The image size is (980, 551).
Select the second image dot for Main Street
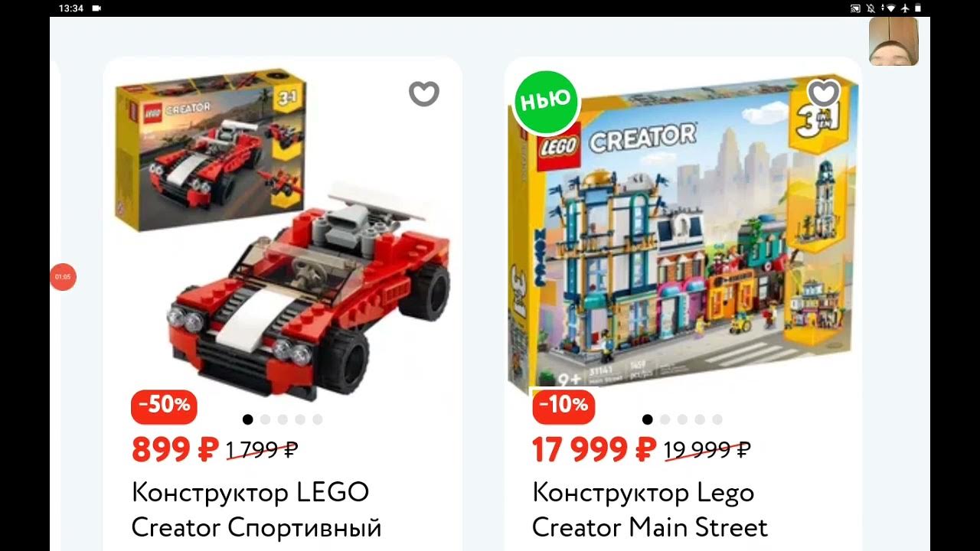tap(665, 419)
